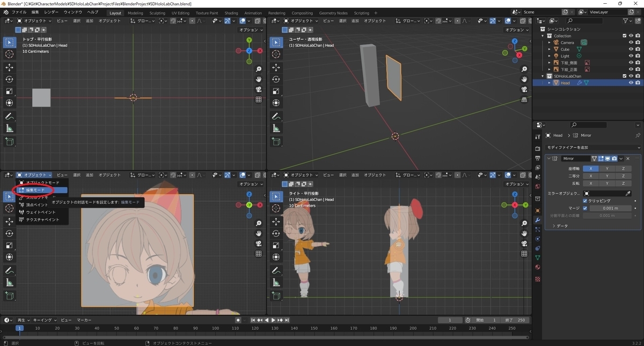The height and width of the screenshot is (346, 644).
Task: Open the Marker menu in timeline
Action: 84,320
